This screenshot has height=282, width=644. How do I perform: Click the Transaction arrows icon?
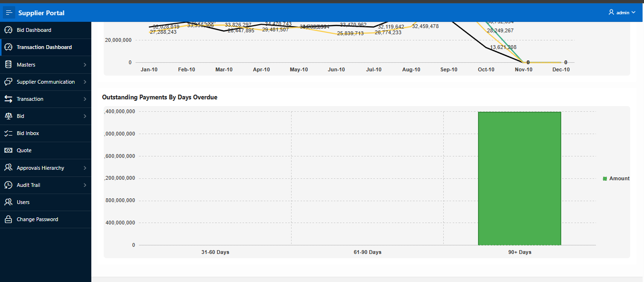(8, 99)
